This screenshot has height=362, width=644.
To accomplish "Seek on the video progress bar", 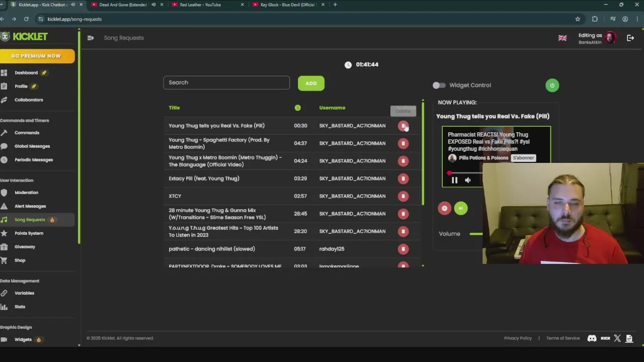I will click(x=465, y=173).
